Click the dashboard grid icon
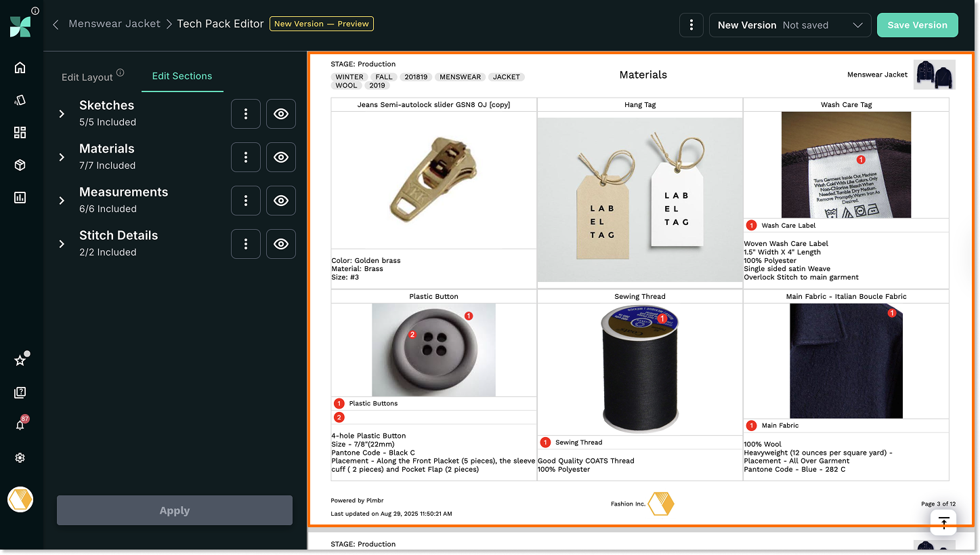The width and height of the screenshot is (980, 555). (x=20, y=132)
